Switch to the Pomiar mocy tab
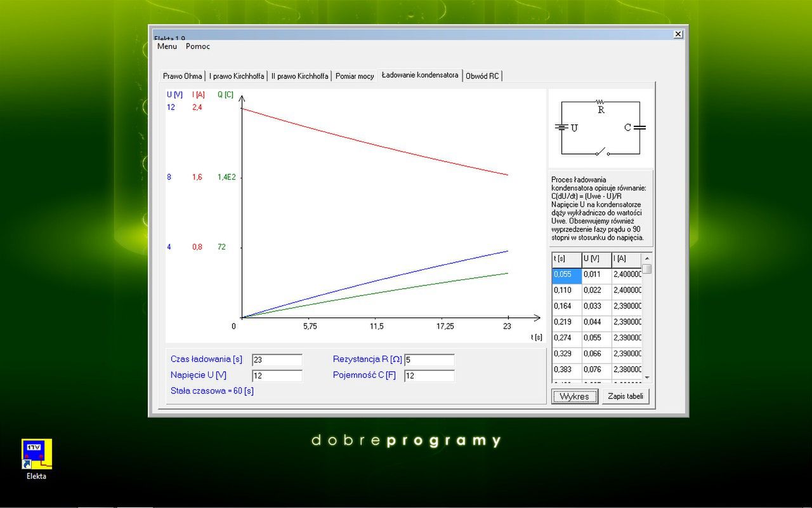 pos(355,76)
